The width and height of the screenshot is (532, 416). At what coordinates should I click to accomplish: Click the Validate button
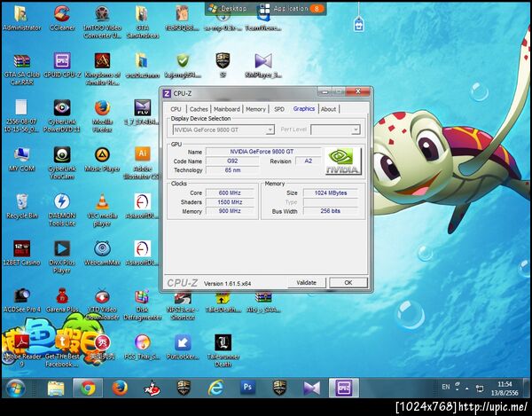(x=307, y=283)
